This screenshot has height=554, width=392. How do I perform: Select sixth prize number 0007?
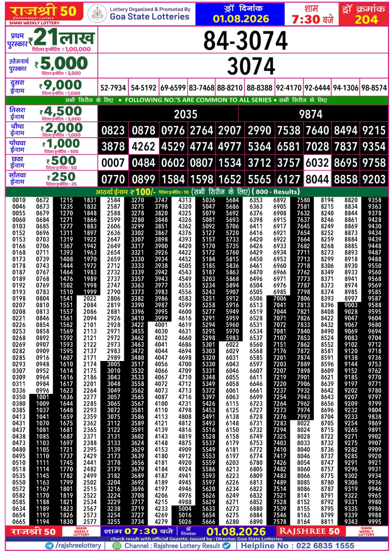(113, 163)
